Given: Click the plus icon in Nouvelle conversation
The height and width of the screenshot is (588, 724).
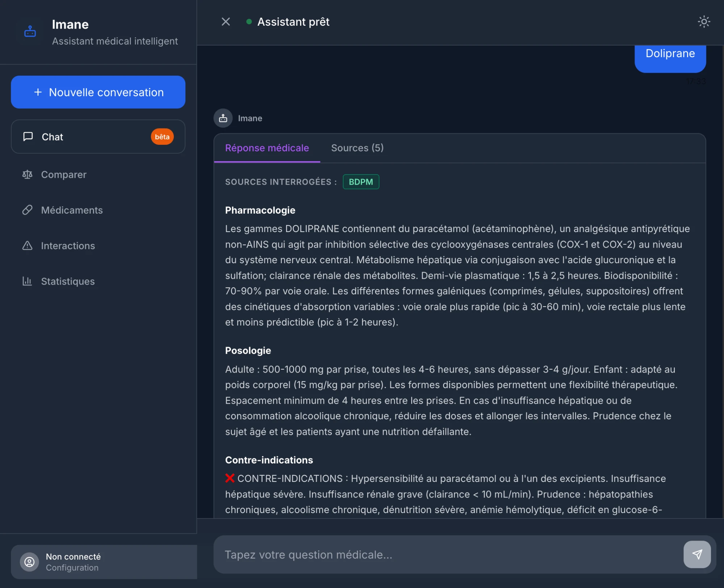Looking at the screenshot, I should pyautogui.click(x=38, y=92).
